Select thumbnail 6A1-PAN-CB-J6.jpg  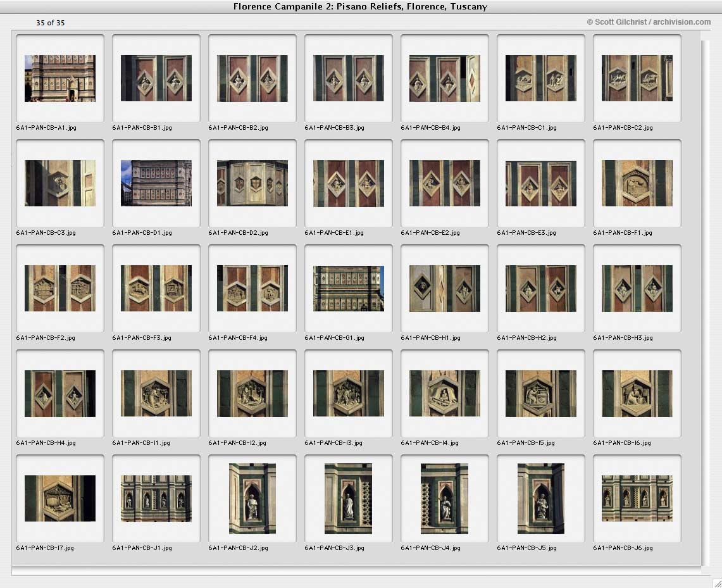click(637, 498)
